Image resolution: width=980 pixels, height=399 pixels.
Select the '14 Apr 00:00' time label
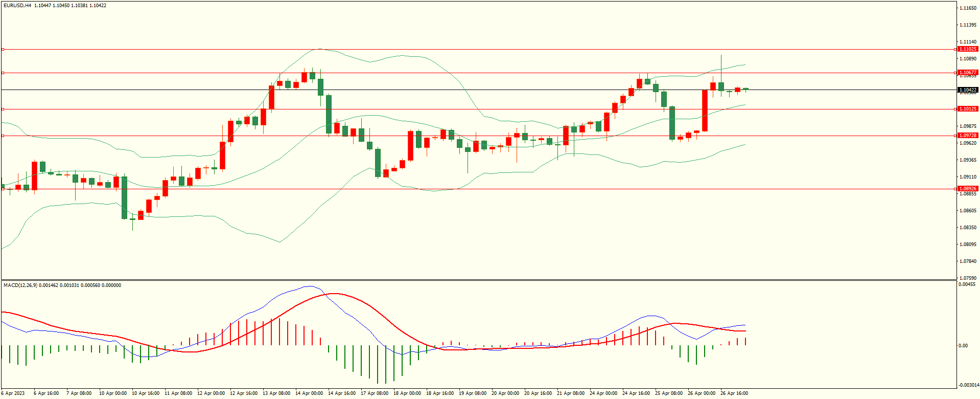click(x=309, y=393)
